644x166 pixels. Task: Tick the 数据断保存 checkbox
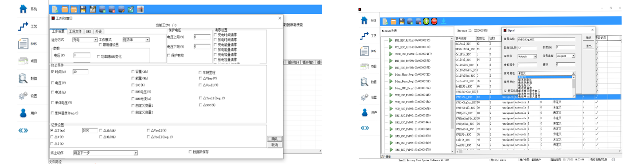tap(190, 152)
